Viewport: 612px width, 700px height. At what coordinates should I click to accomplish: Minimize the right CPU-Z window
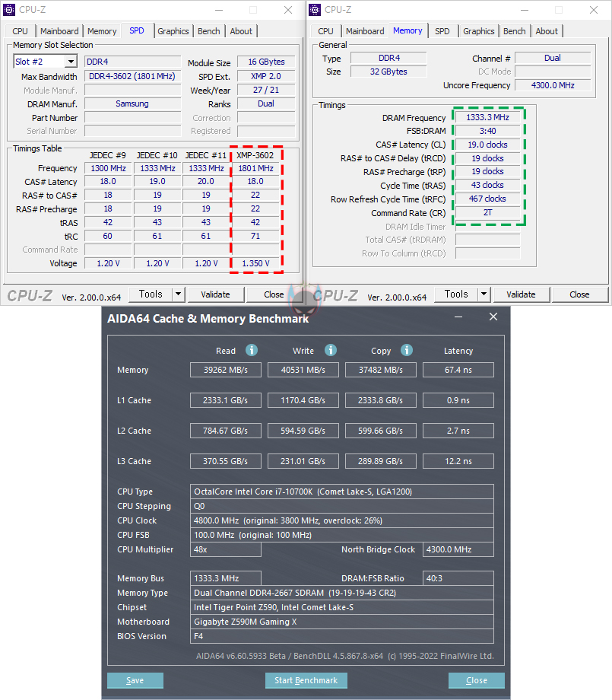pyautogui.click(x=525, y=10)
